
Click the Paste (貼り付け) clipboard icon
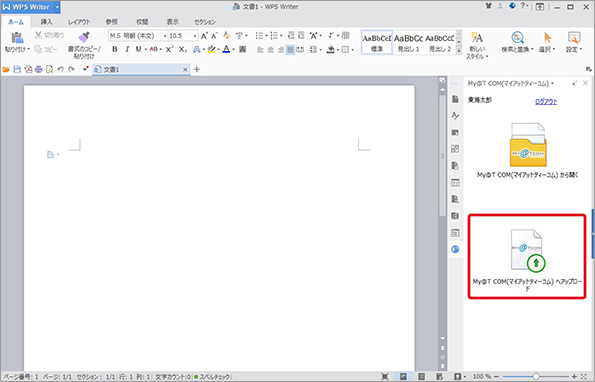(17, 38)
